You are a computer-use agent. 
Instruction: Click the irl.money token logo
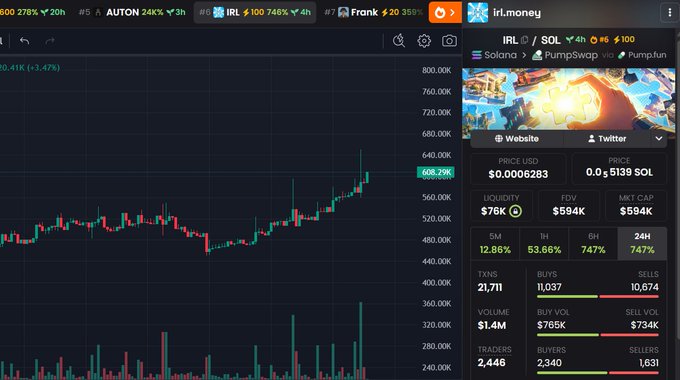477,13
